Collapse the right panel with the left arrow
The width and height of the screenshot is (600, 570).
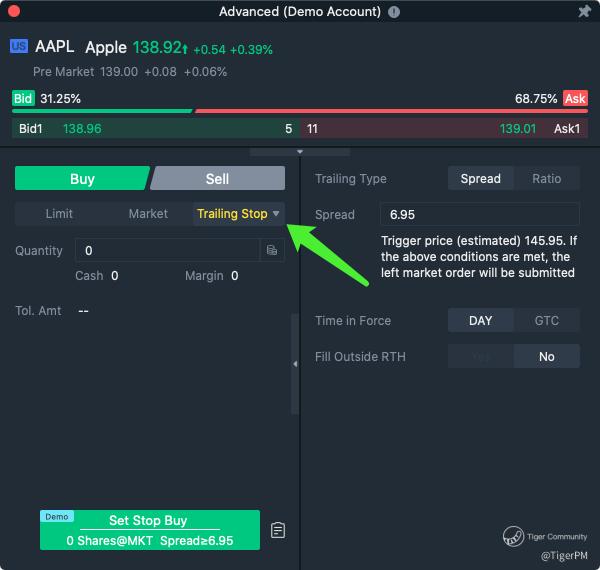(295, 364)
